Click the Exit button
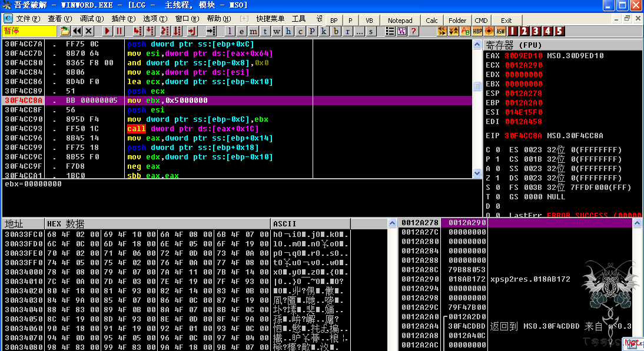This screenshot has width=644, height=351. click(506, 21)
